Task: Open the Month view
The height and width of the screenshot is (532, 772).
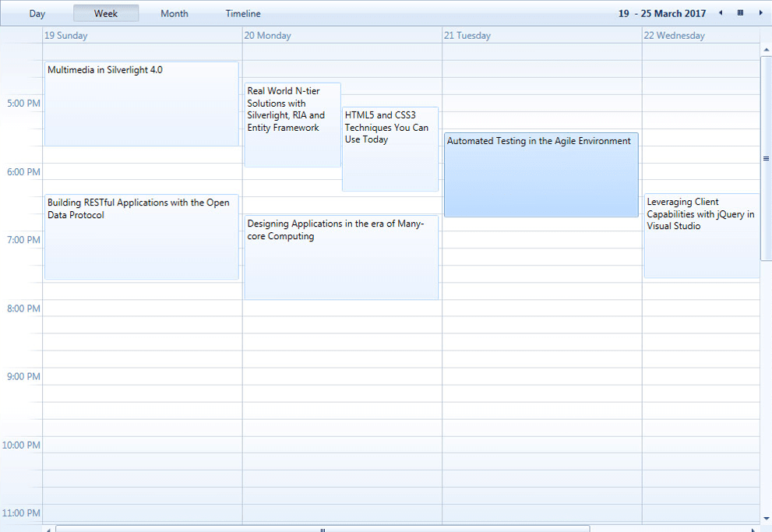Action: point(174,13)
